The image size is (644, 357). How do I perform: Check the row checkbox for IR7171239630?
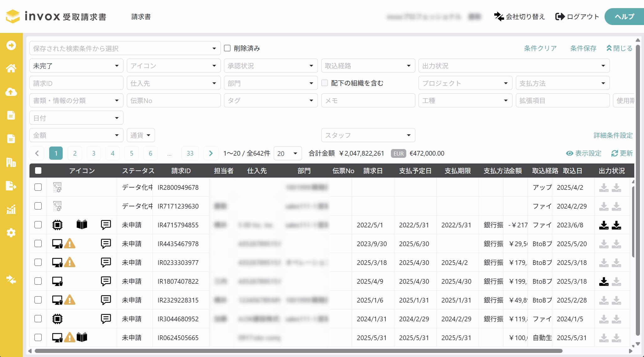click(x=38, y=206)
